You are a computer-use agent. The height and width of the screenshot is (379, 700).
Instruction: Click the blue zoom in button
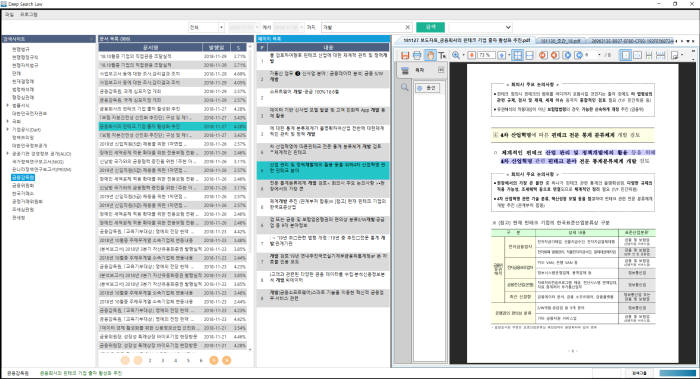502,55
